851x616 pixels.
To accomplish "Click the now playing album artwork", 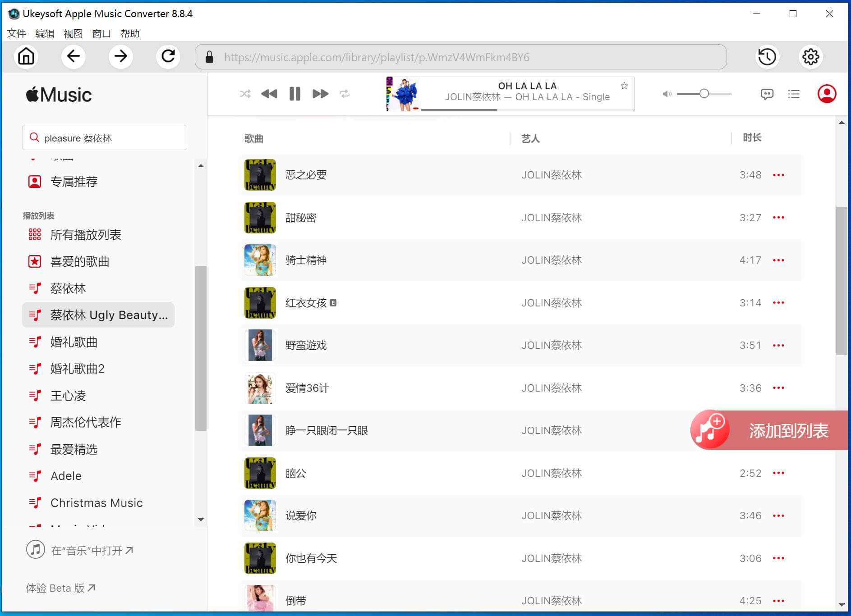I will click(x=404, y=94).
